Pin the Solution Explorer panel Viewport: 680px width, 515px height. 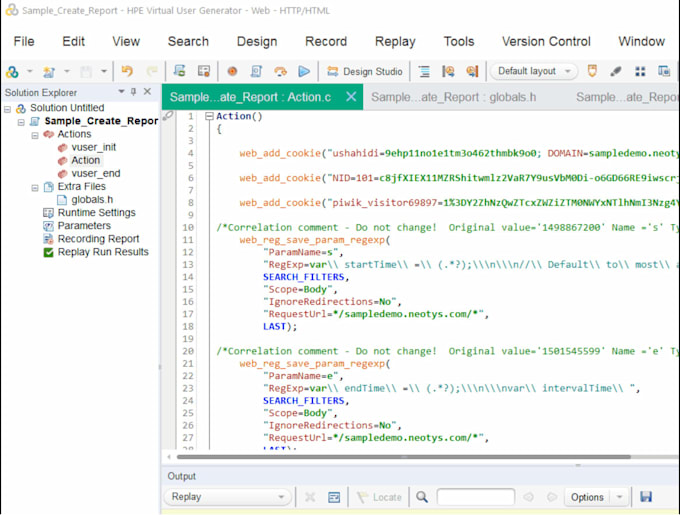click(x=134, y=92)
